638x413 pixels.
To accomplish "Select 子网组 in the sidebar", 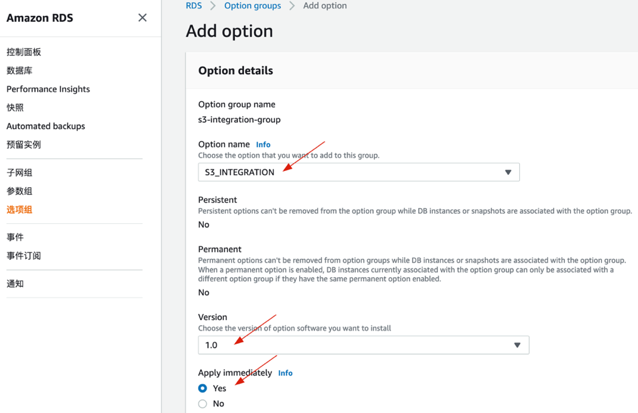I will [19, 173].
